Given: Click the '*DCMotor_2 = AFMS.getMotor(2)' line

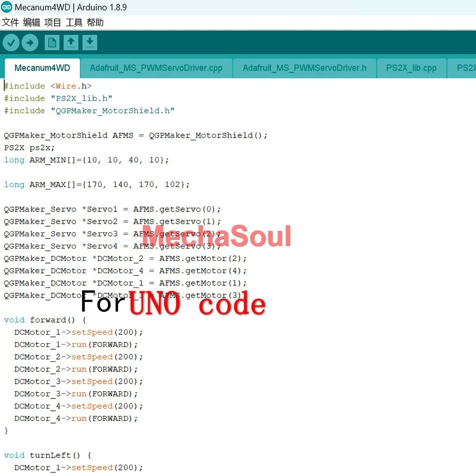Looking at the screenshot, I should click(x=125, y=258).
